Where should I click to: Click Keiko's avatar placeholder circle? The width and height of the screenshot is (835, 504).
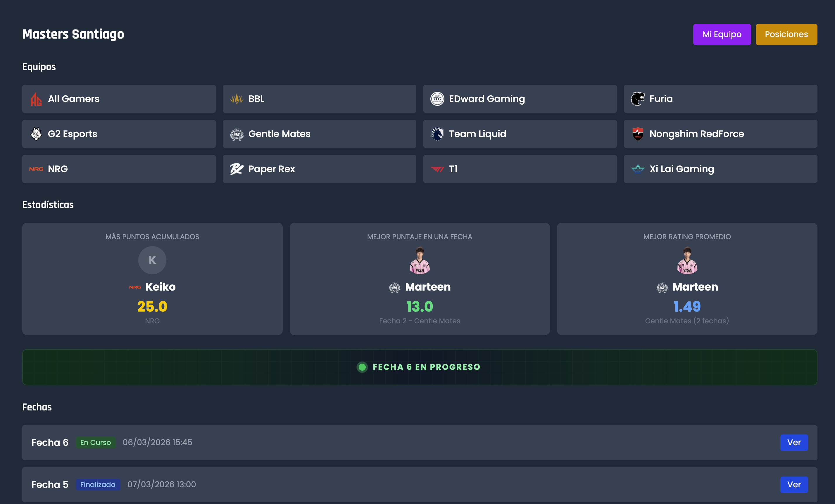tap(152, 260)
